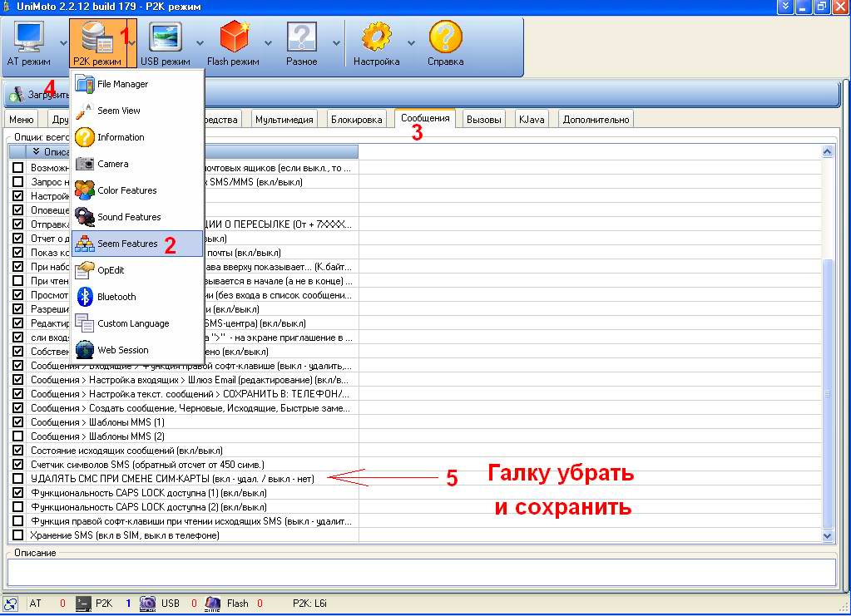The image size is (851, 616).
Task: Toggle Состояние исходящих сообщений checkbox
Action: point(18,450)
